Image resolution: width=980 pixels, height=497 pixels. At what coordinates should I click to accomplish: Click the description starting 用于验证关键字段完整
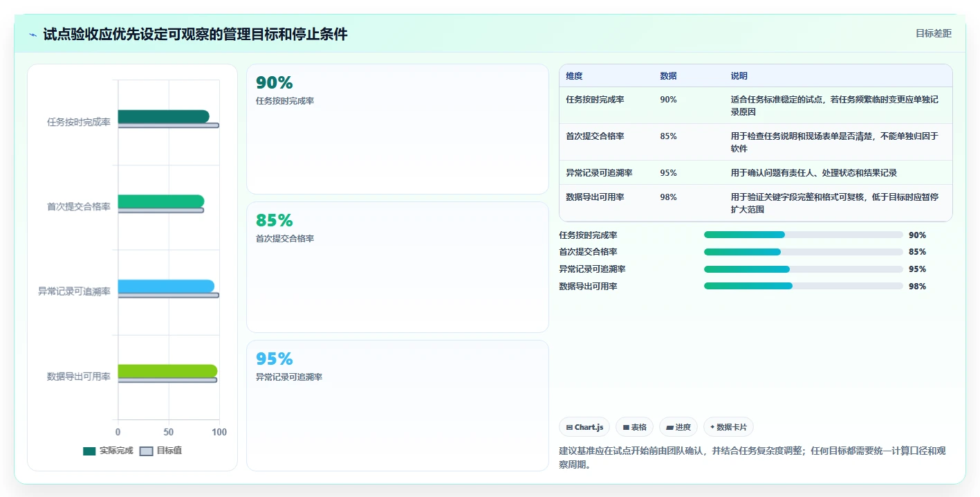click(835, 203)
